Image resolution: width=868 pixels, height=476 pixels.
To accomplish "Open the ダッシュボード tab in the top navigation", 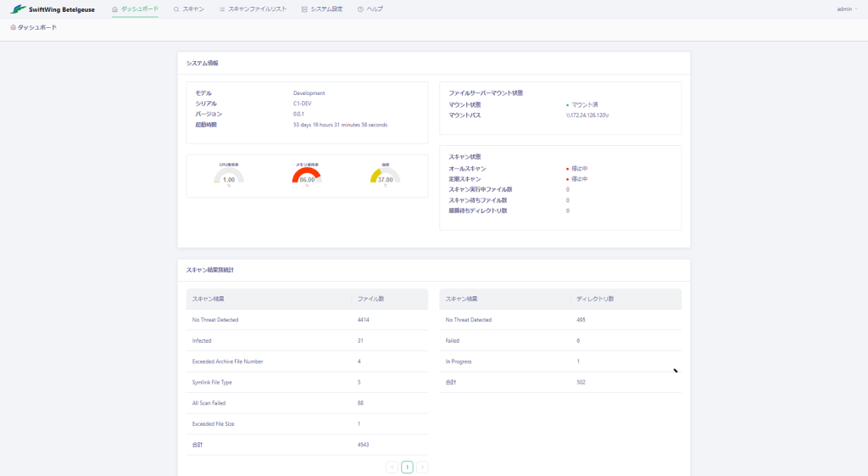I will 135,8.
